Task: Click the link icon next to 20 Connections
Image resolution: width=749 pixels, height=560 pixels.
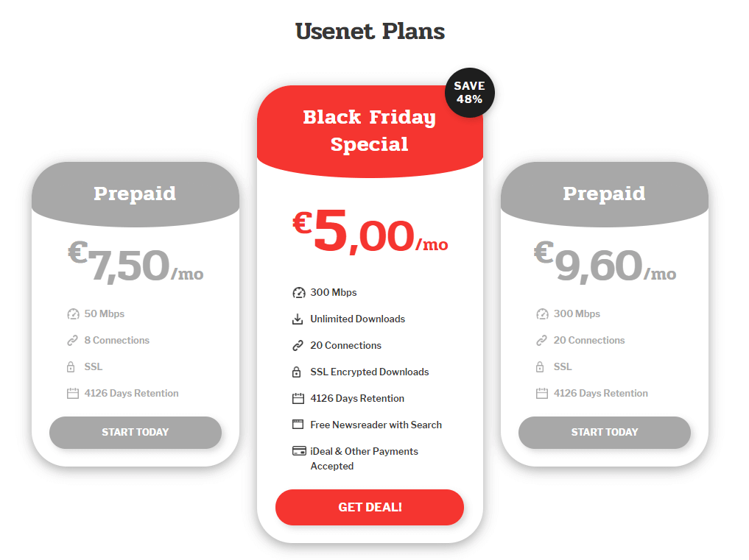Action: (298, 345)
